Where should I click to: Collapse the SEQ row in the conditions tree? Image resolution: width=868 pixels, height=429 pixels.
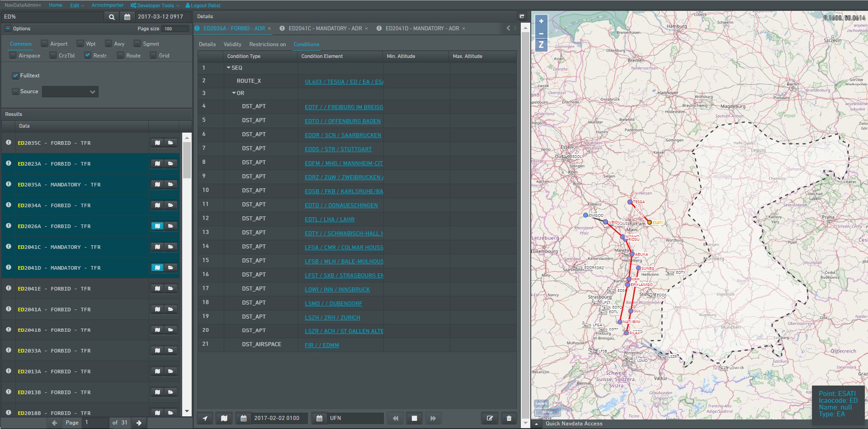pos(229,68)
